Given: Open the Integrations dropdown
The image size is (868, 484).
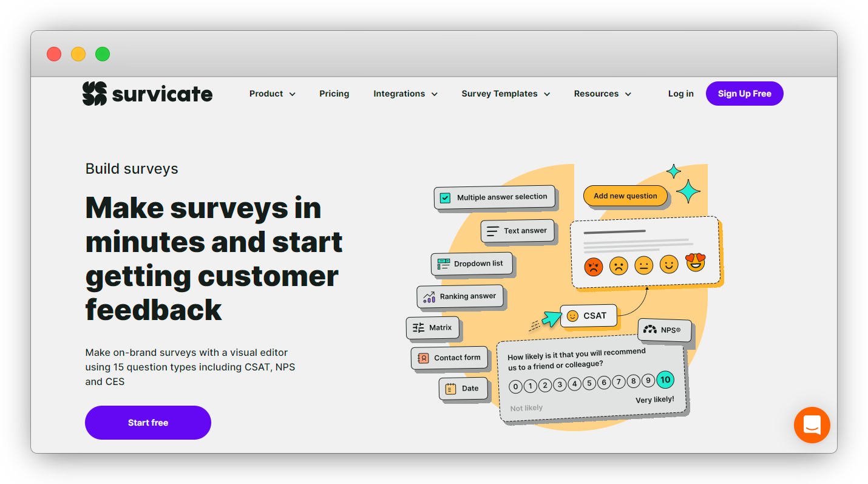Looking at the screenshot, I should [405, 94].
